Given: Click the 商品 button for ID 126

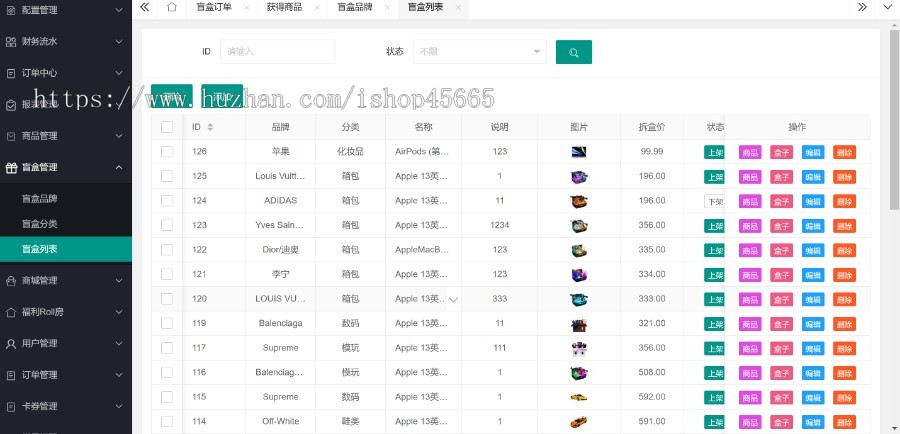Looking at the screenshot, I should click(x=750, y=152).
